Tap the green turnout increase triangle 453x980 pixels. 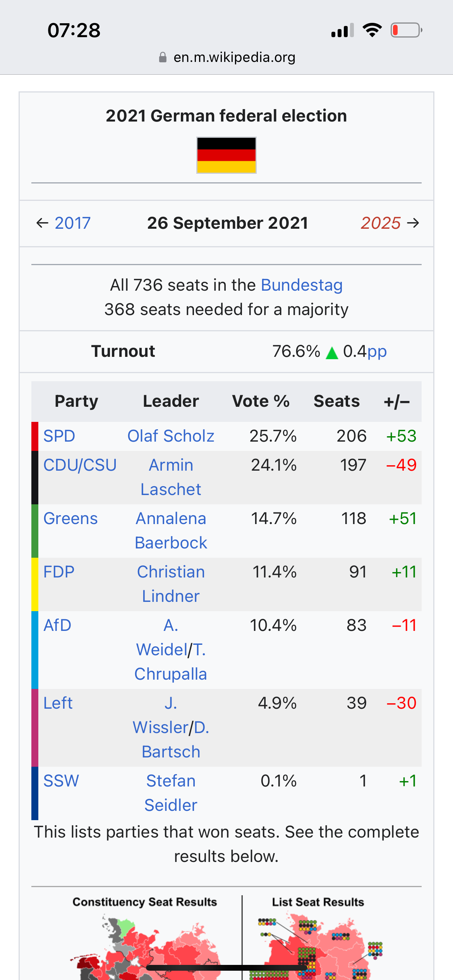332,353
